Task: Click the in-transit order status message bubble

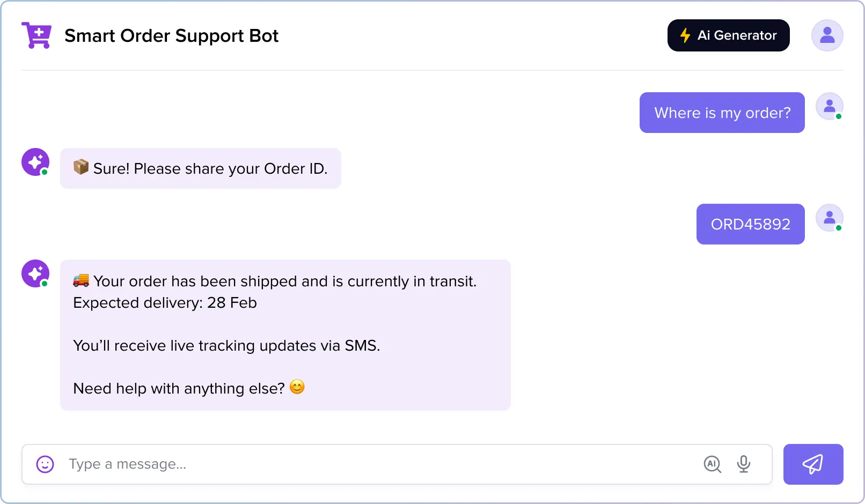Action: pyautogui.click(x=285, y=335)
